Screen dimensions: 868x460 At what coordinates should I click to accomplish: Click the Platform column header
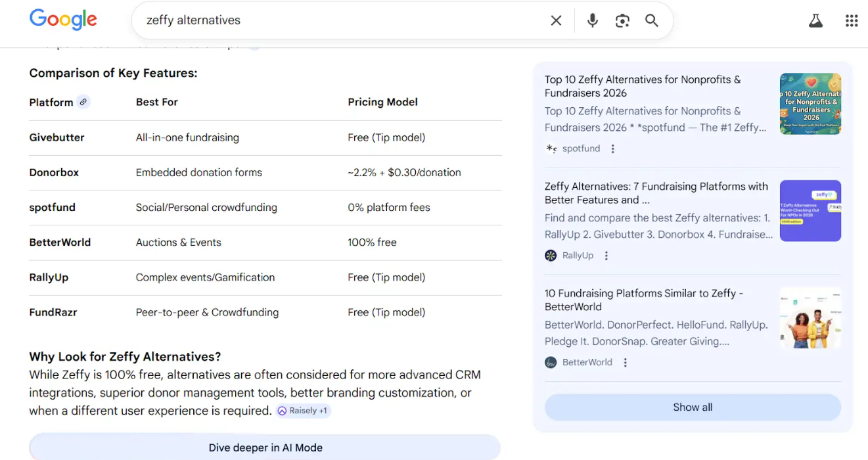(51, 102)
